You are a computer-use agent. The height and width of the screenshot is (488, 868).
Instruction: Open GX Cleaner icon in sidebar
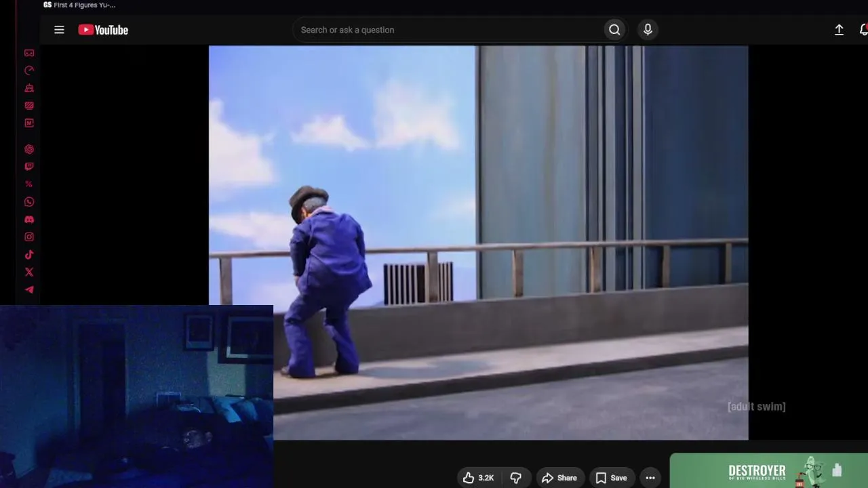[29, 88]
